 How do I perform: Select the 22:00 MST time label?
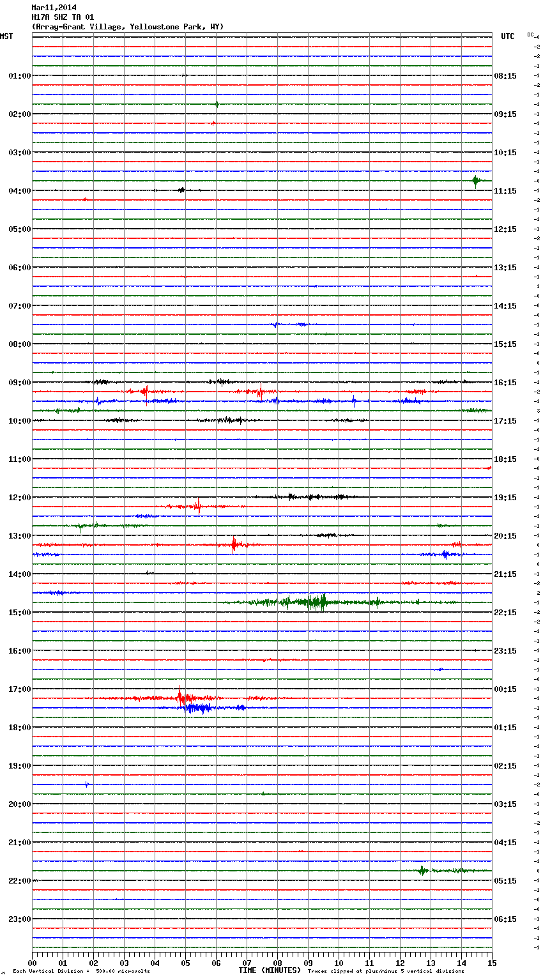pos(19,881)
